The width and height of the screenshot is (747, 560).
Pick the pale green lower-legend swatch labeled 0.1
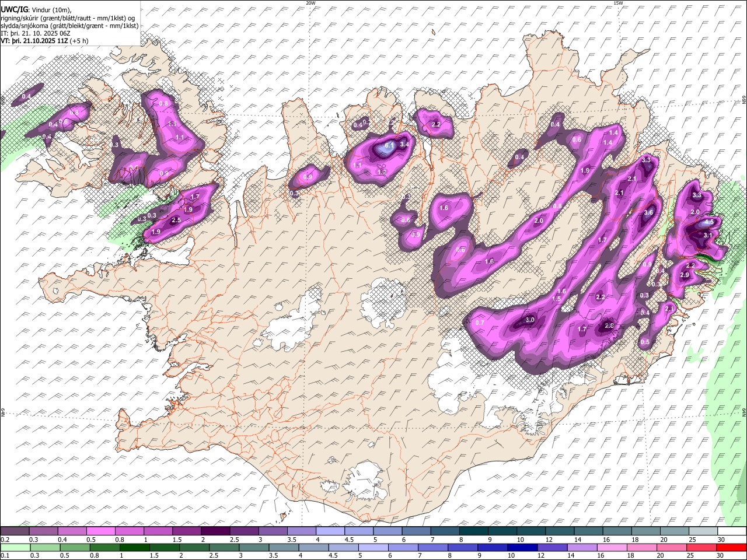[15, 548]
